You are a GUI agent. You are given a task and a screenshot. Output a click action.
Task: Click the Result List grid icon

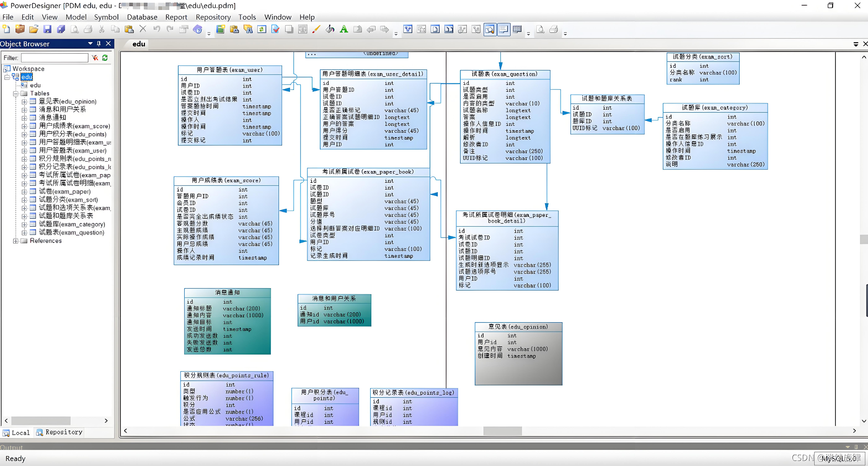click(517, 29)
